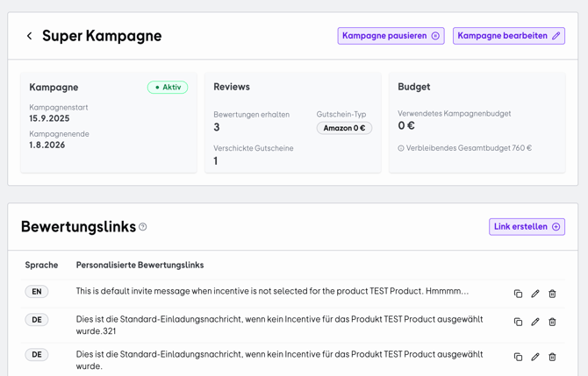The height and width of the screenshot is (376, 588).
Task: Open the Bewertungslinks help tooltip icon
Action: click(x=143, y=227)
